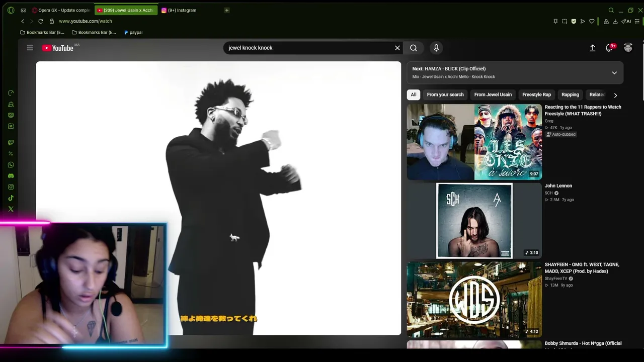Open the Aria AI button
This screenshot has width=644, height=362.
pyautogui.click(x=626, y=21)
